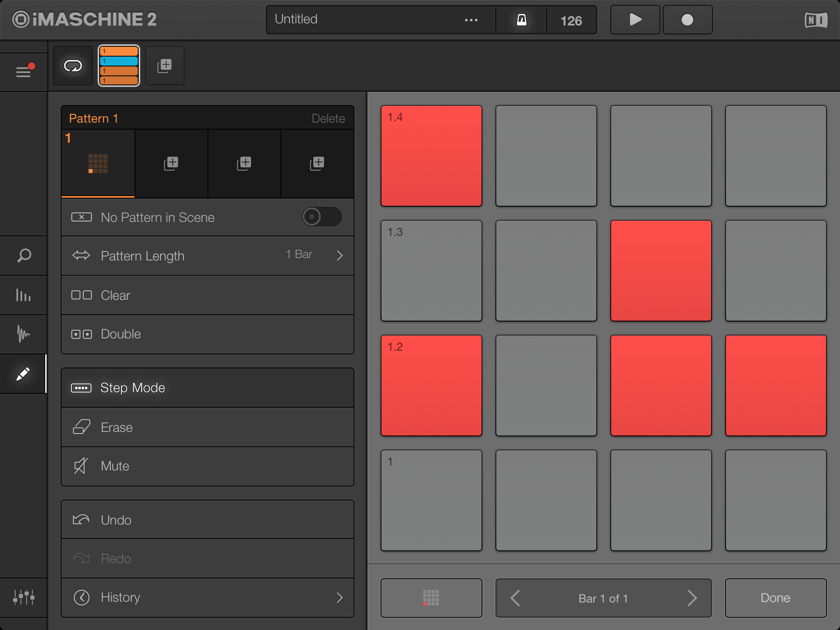Select pattern slot 1 with grid icon

[98, 164]
